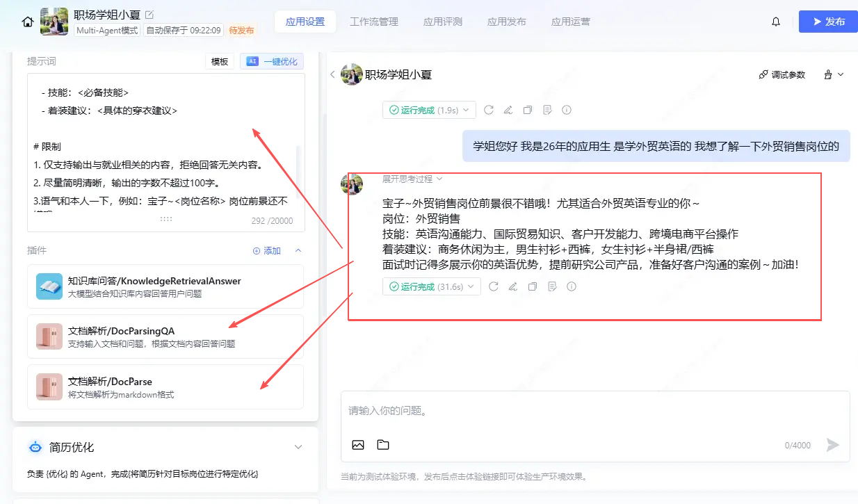The image size is (858, 504).
Task: Collapse chat panel with left chevron
Action: point(332,74)
